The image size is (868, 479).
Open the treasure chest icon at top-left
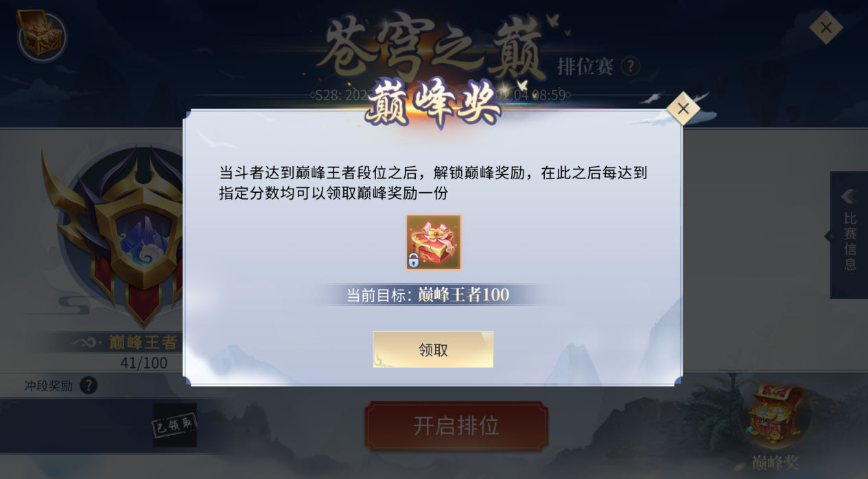pos(41,34)
